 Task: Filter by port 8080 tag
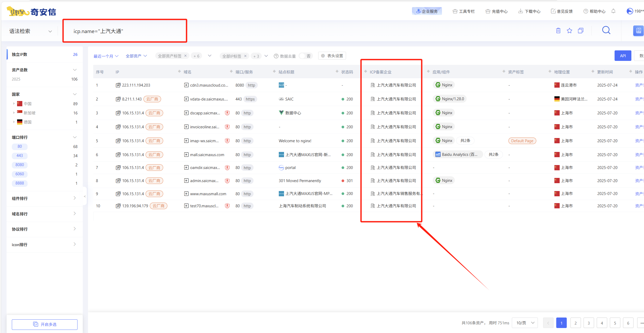click(x=20, y=165)
